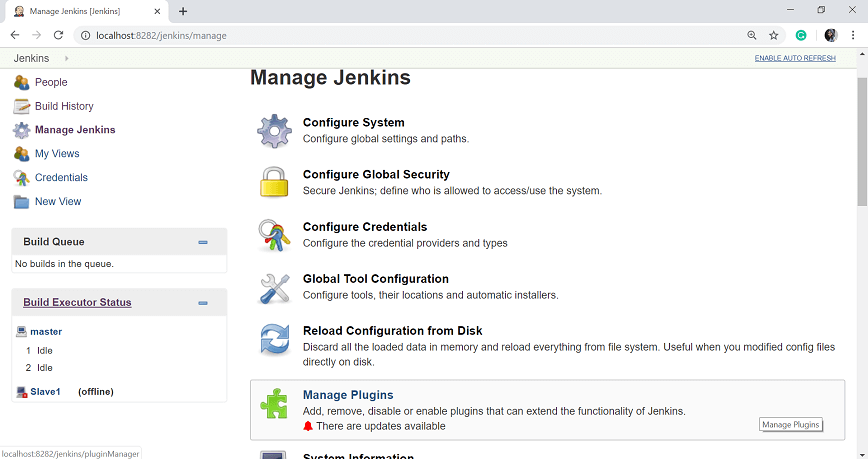Open the Manage Jenkins sidebar link
The height and width of the screenshot is (459, 868).
coord(75,130)
